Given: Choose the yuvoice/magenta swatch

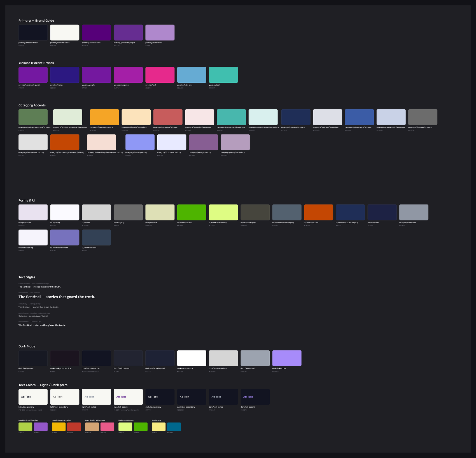Looking at the screenshot, I should (128, 75).
